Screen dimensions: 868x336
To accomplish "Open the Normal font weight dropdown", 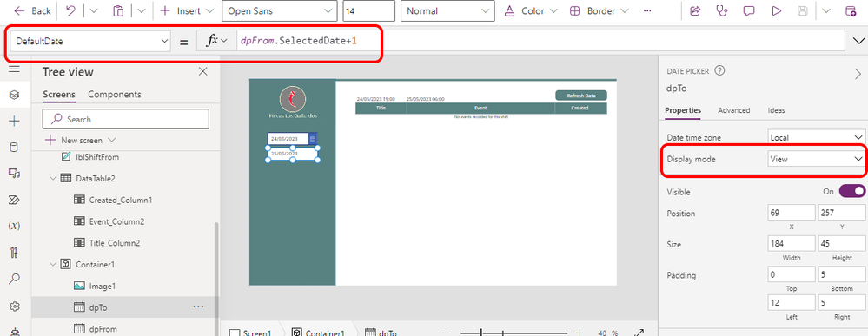I will click(447, 10).
